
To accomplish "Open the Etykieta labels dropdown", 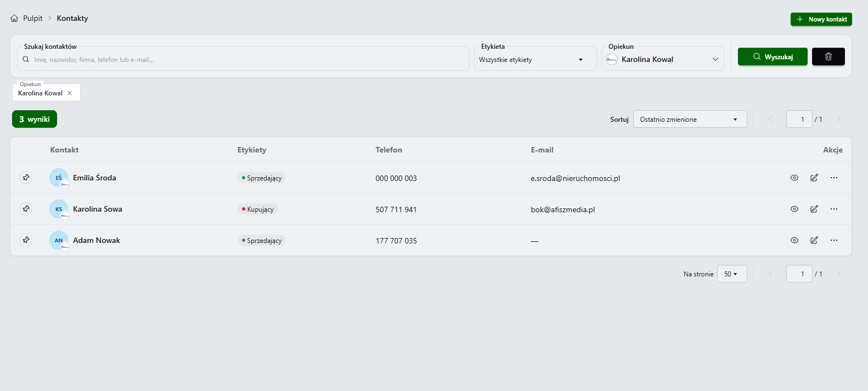I will tap(536, 59).
